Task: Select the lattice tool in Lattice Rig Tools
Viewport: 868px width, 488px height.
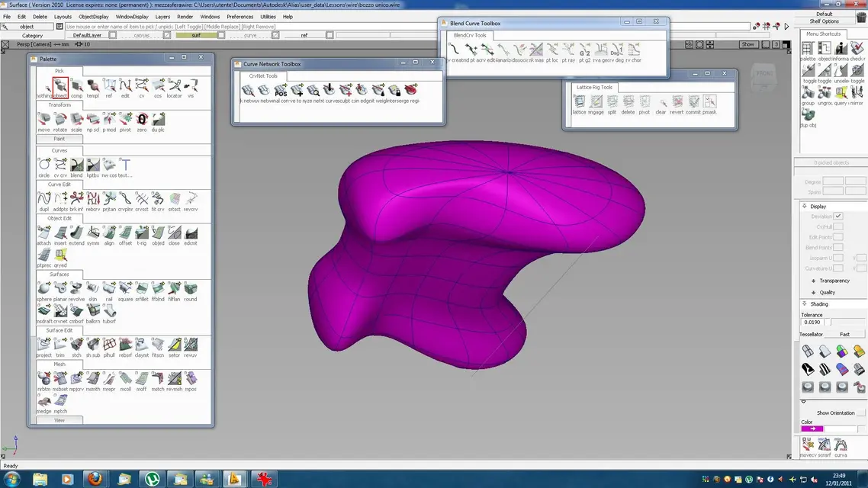Action: (x=579, y=104)
